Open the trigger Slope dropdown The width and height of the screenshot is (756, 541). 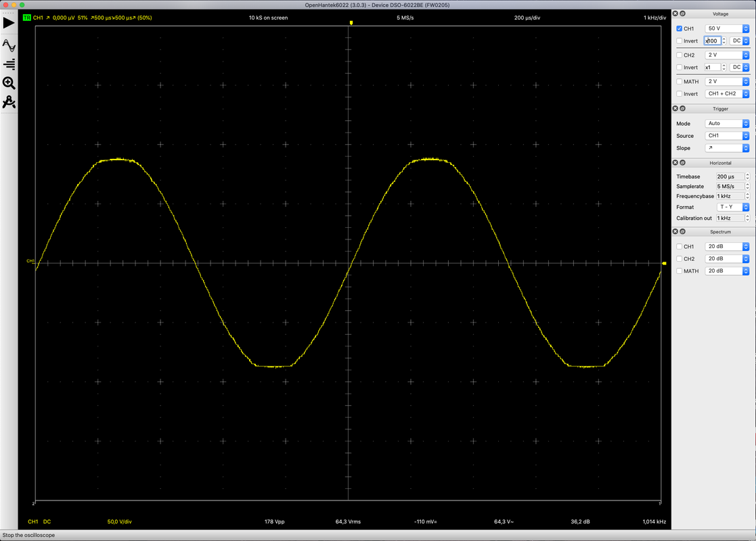point(727,148)
